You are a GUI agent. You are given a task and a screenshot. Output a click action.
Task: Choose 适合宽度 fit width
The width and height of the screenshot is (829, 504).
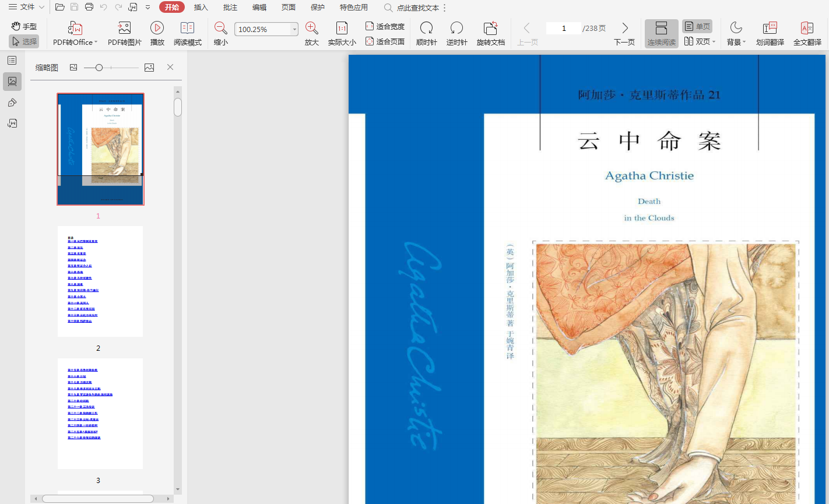[x=385, y=26]
